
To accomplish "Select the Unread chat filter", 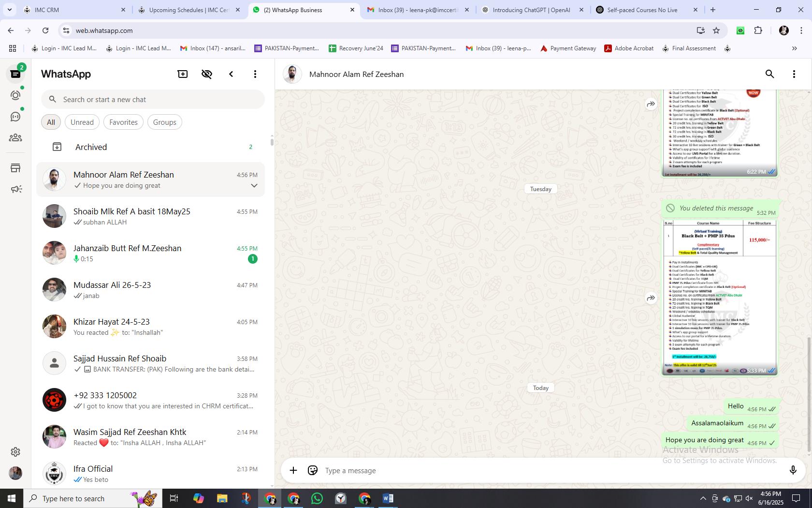I will tap(82, 122).
